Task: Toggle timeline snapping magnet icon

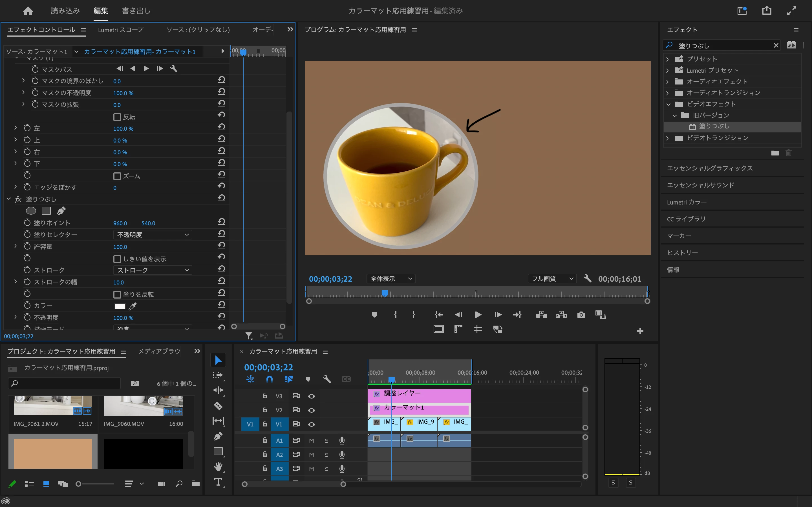Action: pos(270,379)
